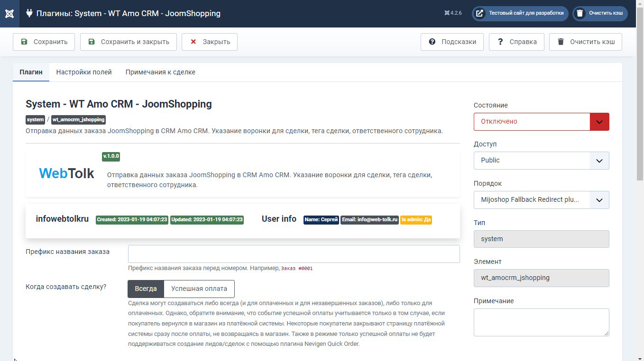Select Всегда for deal creation
The width and height of the screenshot is (644, 361).
point(146,289)
